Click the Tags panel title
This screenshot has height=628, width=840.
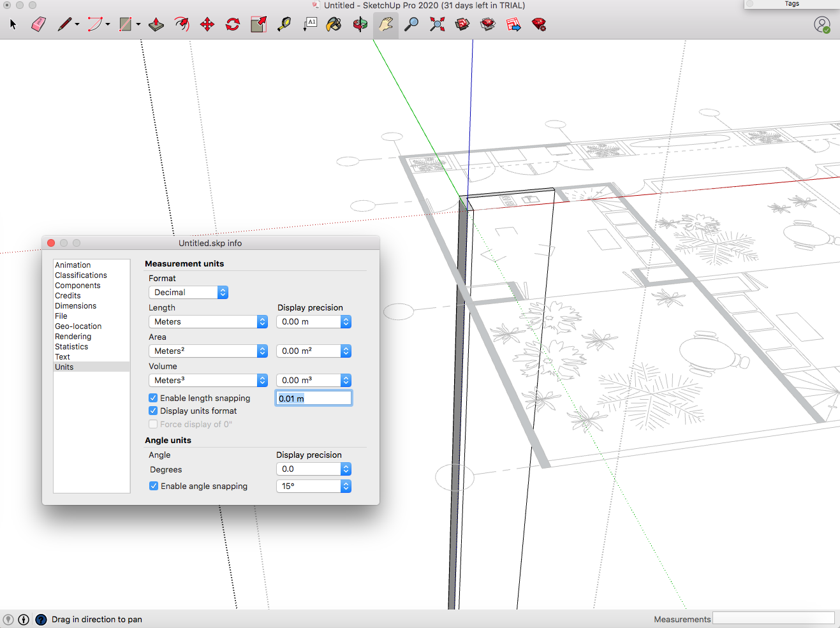tap(792, 4)
